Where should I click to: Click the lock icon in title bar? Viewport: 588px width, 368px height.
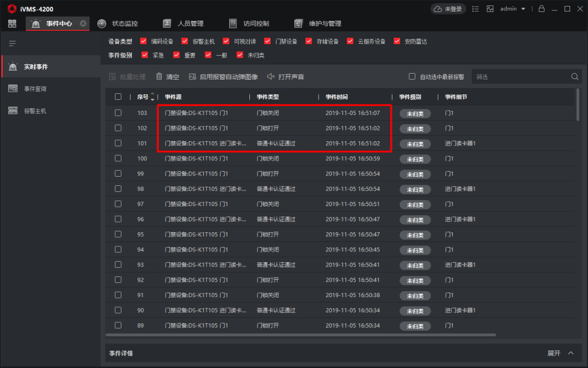[x=541, y=9]
